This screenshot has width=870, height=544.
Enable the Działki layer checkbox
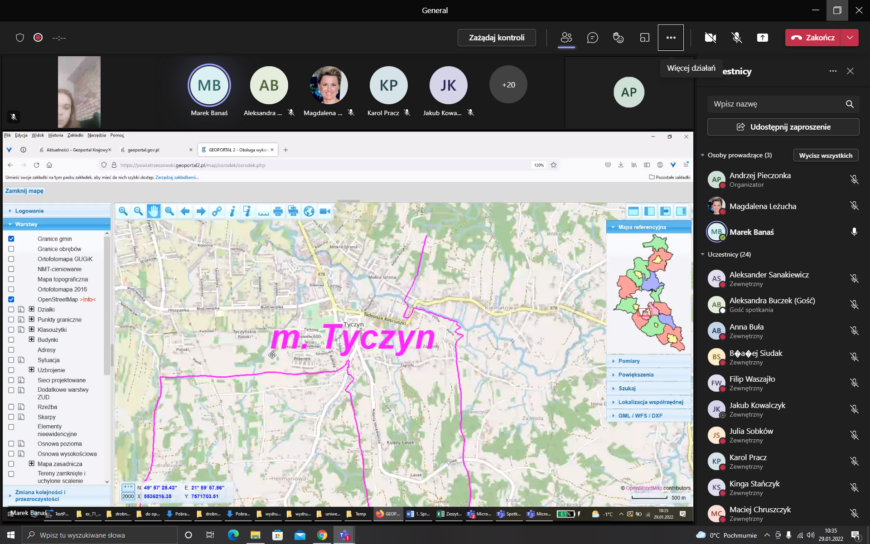11,309
